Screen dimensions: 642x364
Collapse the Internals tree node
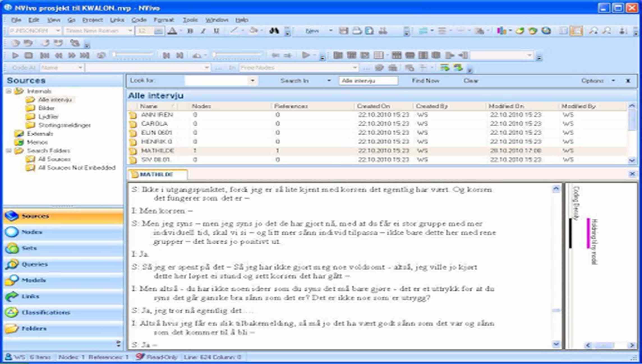9,91
